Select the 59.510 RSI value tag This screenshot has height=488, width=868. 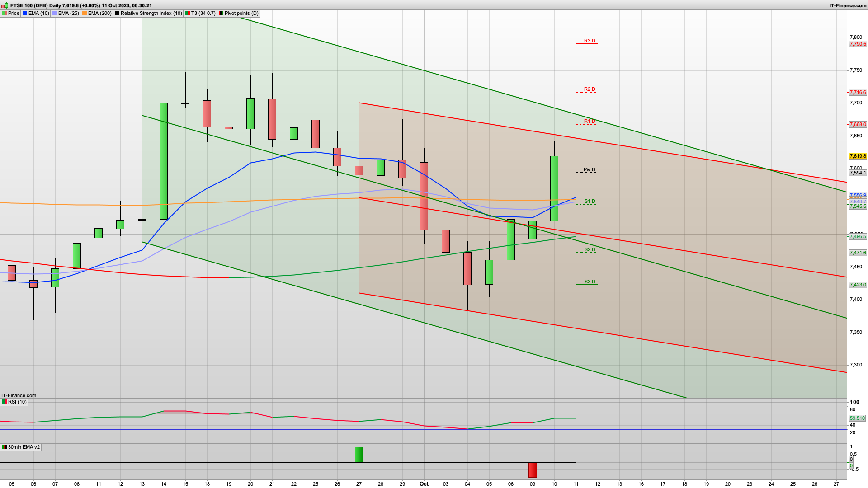857,418
